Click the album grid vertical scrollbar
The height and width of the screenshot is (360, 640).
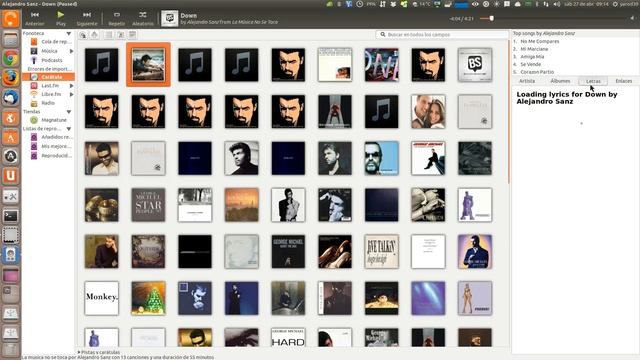pos(509,111)
